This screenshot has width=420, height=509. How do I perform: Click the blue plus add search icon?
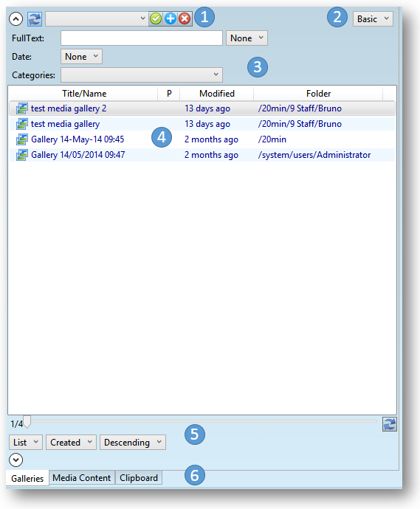(x=171, y=19)
